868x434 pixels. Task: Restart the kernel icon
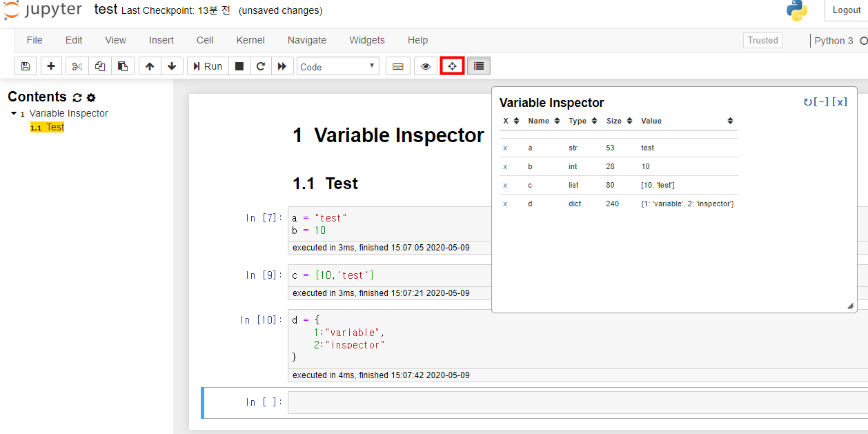coord(261,66)
